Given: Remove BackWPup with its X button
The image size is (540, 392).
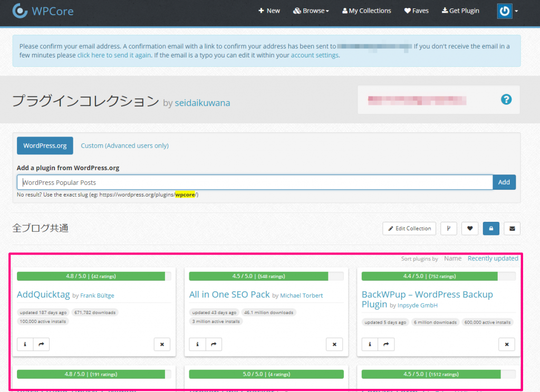Looking at the screenshot, I should click(507, 344).
